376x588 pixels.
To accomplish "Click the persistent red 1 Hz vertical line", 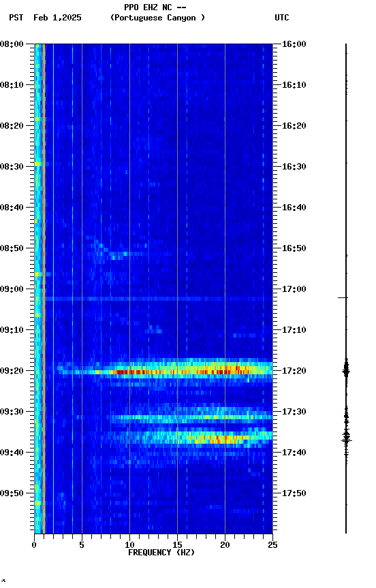I will [x=44, y=289].
